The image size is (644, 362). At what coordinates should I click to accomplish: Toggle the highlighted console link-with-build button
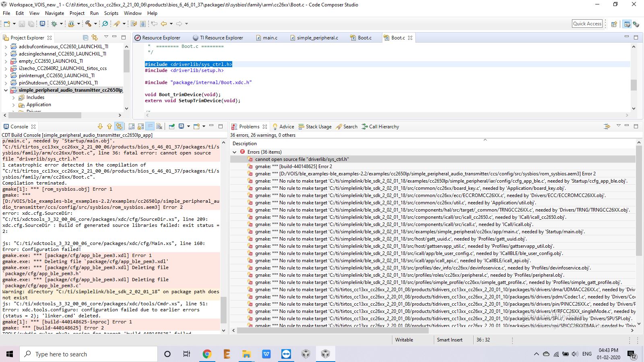119,126
